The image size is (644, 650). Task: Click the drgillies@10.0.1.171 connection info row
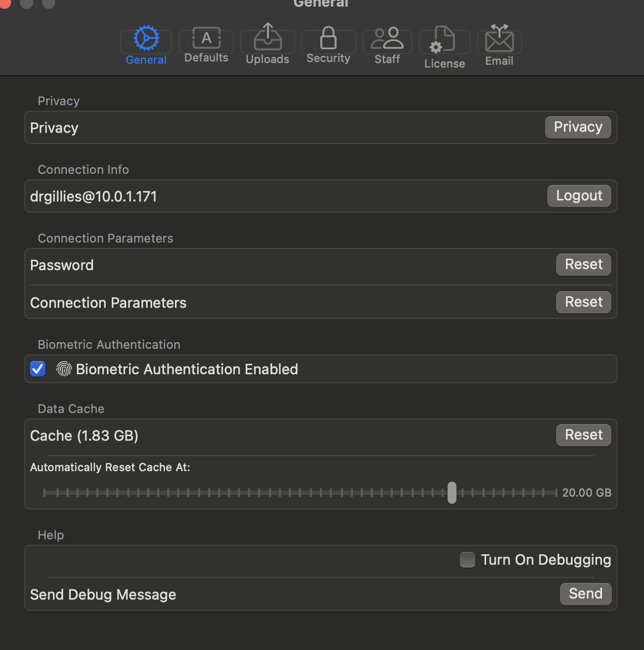click(x=321, y=196)
